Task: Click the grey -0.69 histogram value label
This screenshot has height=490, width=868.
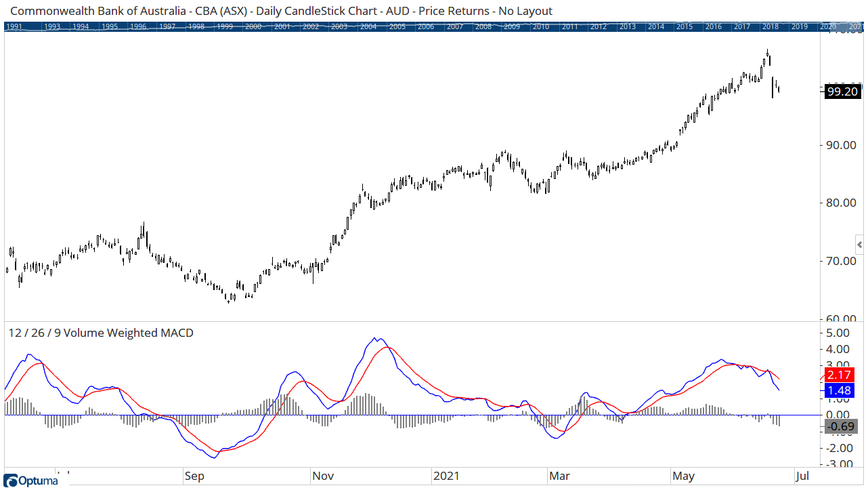Action: (x=842, y=426)
